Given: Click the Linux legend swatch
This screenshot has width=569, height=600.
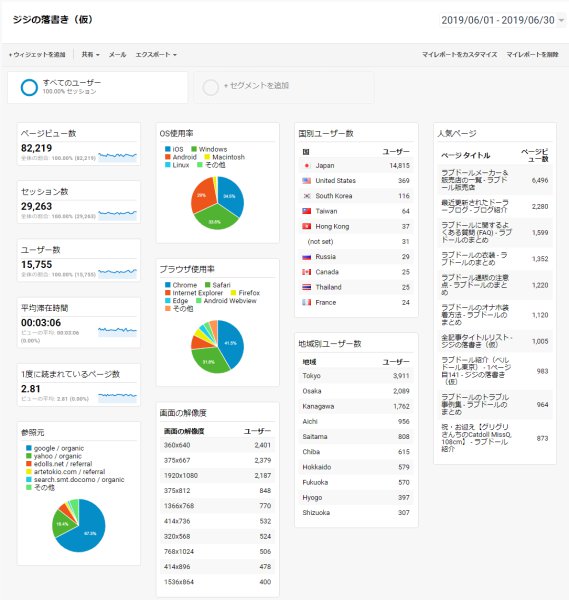Looking at the screenshot, I should [x=167, y=165].
